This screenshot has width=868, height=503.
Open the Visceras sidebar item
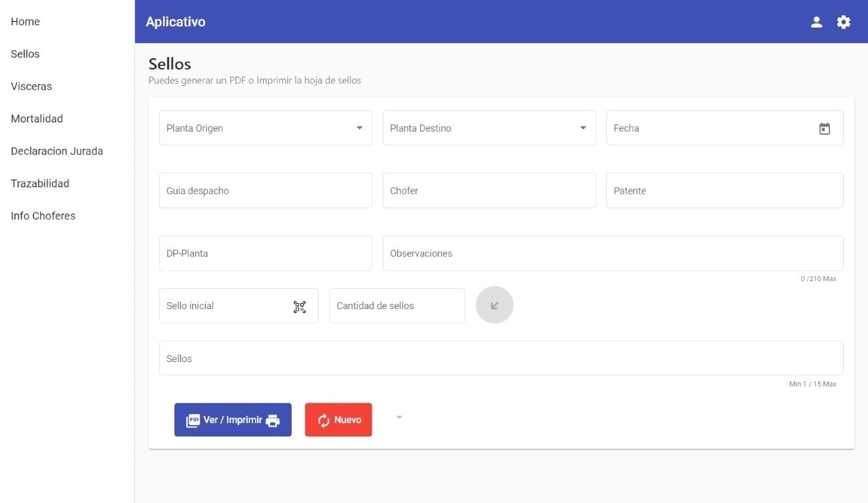[x=31, y=86]
